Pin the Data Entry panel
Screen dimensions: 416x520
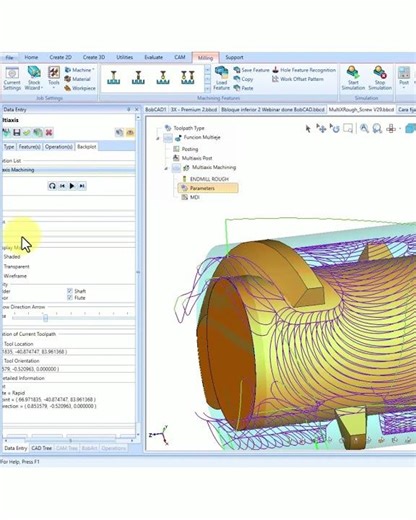pos(129,109)
